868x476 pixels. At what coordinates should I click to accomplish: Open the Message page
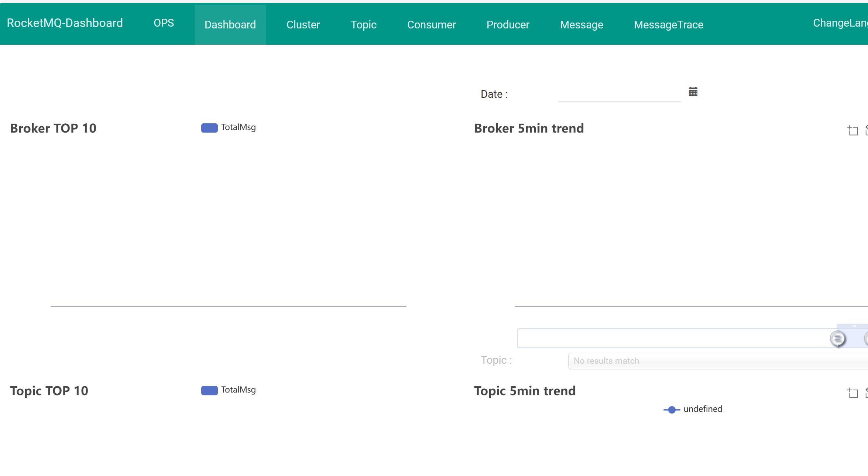click(x=581, y=25)
